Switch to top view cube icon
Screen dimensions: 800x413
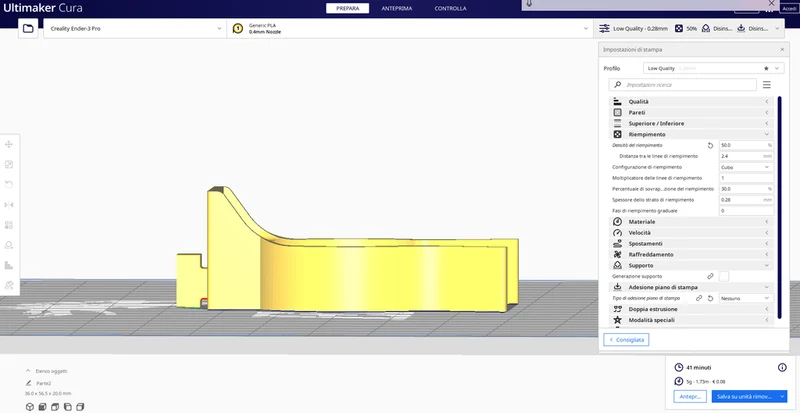pos(55,407)
